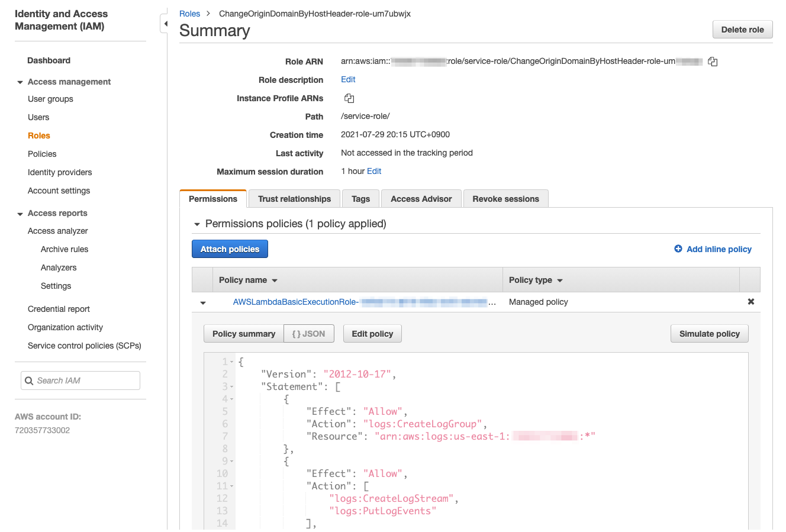786x532 pixels.
Task: Edit the Maximum session duration
Action: pyautogui.click(x=374, y=171)
